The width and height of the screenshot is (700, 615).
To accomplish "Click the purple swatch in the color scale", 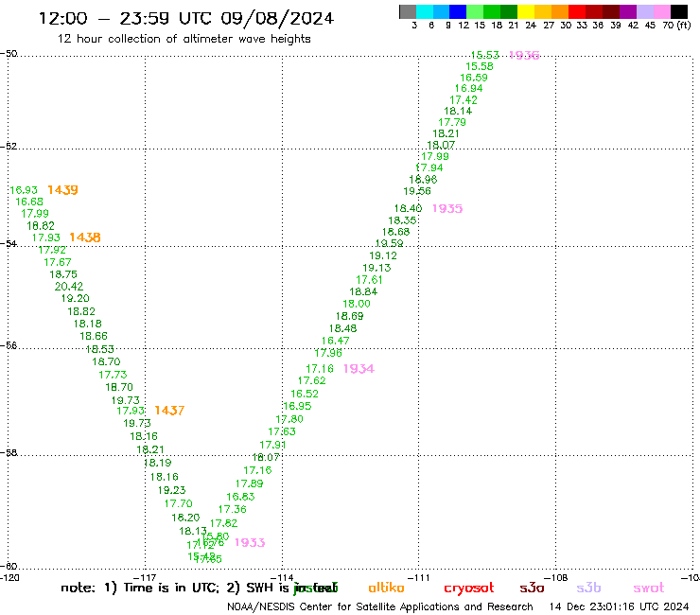I will click(628, 11).
